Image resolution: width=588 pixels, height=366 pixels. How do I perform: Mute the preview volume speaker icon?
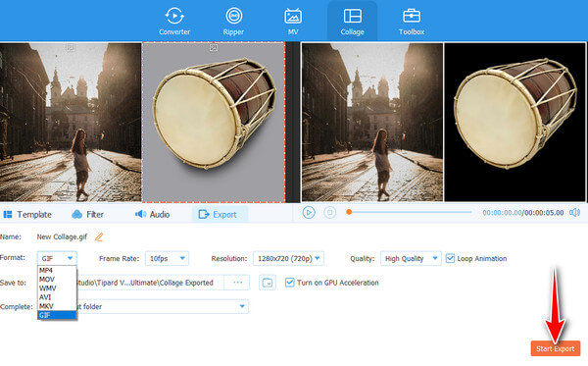(574, 213)
